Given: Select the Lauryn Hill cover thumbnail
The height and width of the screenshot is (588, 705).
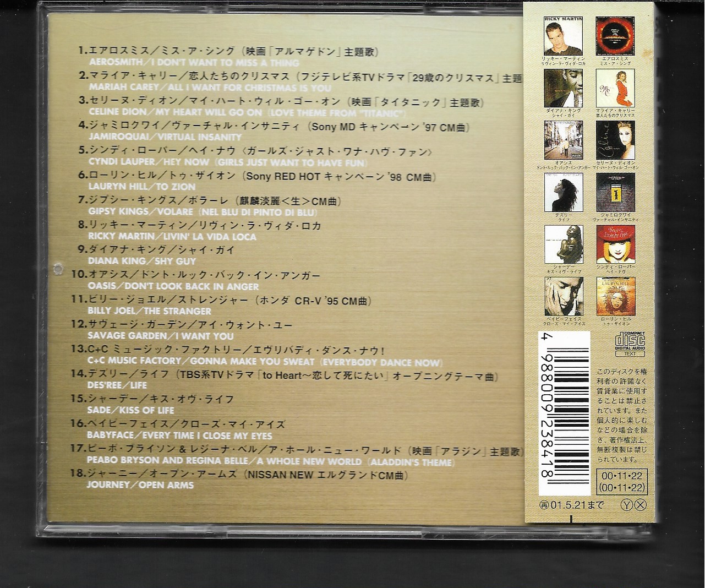Looking at the screenshot, I should 615,296.
